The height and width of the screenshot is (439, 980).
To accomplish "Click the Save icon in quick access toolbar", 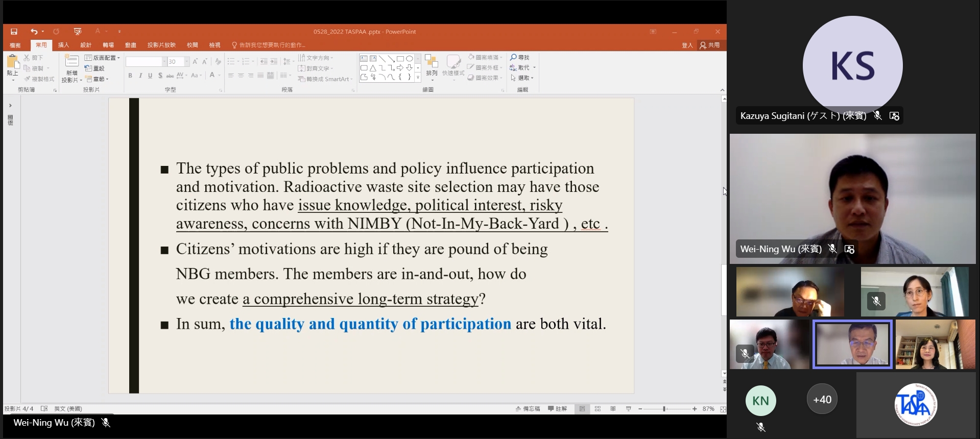I will [x=14, y=32].
